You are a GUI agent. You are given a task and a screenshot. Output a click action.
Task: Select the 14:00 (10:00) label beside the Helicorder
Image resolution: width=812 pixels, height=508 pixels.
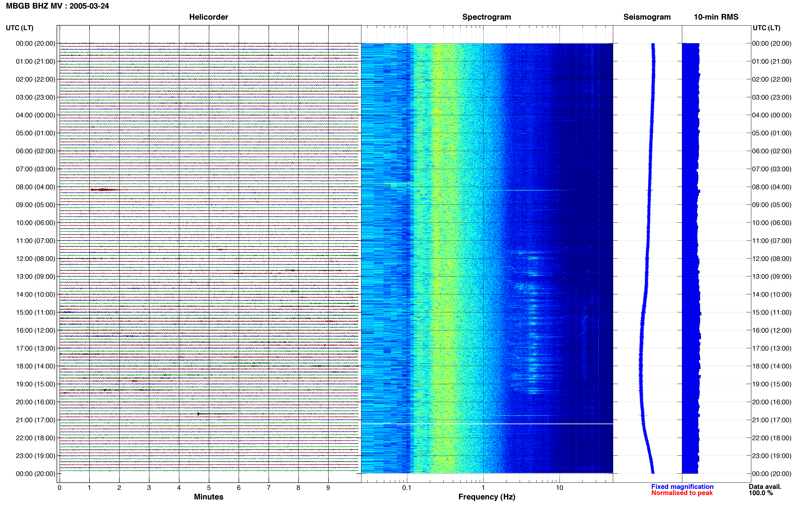coord(36,294)
